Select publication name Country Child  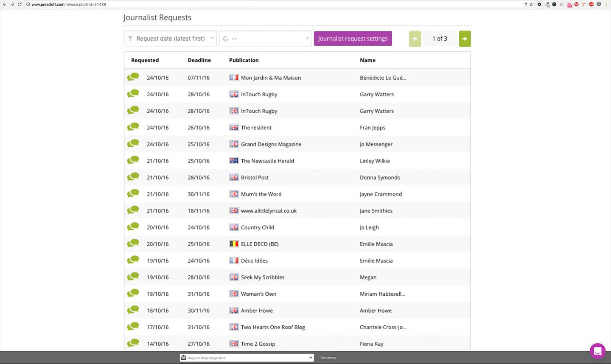pos(258,227)
